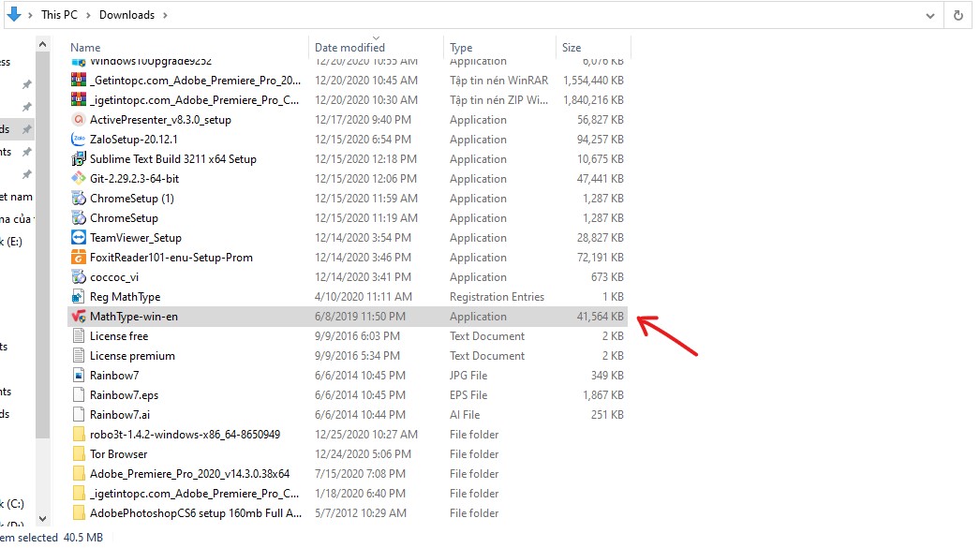Open the ActivePresenter_v8.3.0_setup icon
The width and height of the screenshot is (980, 548).
click(x=78, y=119)
